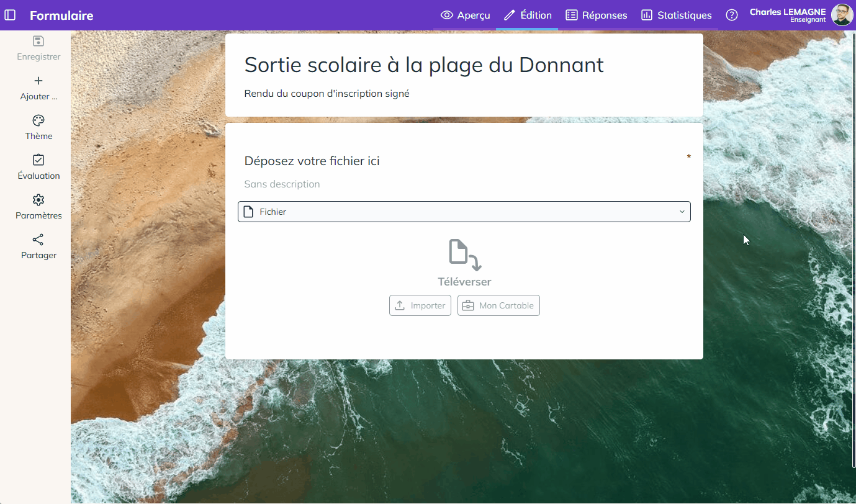Add a question with Ajouter plus icon
Viewport: 856px width, 504px height.
tap(38, 81)
